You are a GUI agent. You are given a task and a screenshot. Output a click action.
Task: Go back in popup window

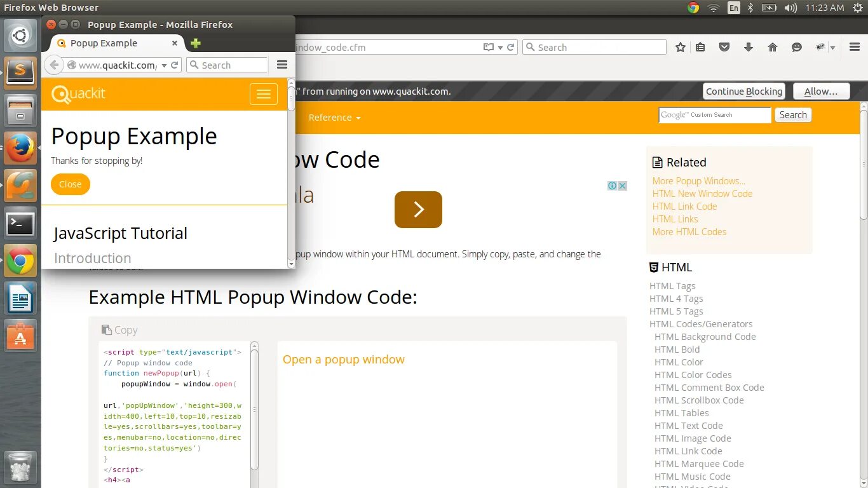pos(55,65)
